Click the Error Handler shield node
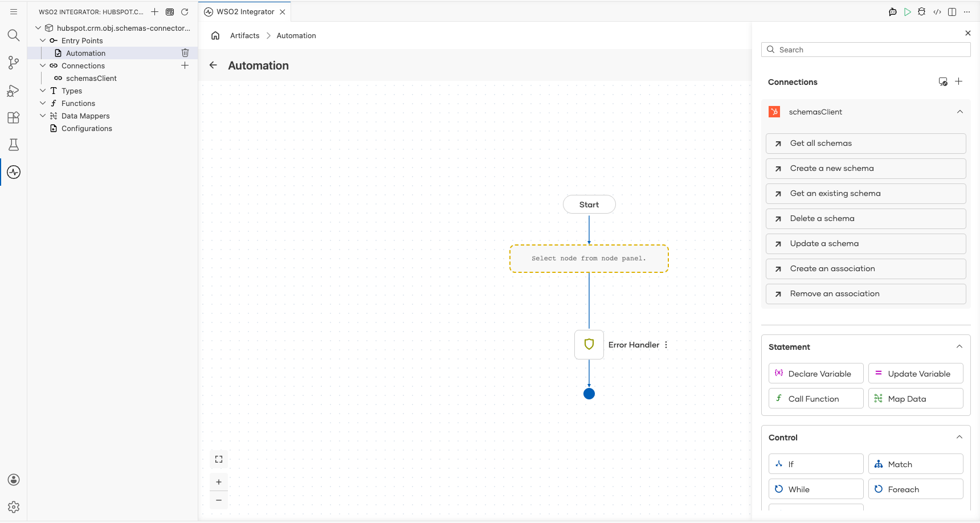 pos(589,345)
